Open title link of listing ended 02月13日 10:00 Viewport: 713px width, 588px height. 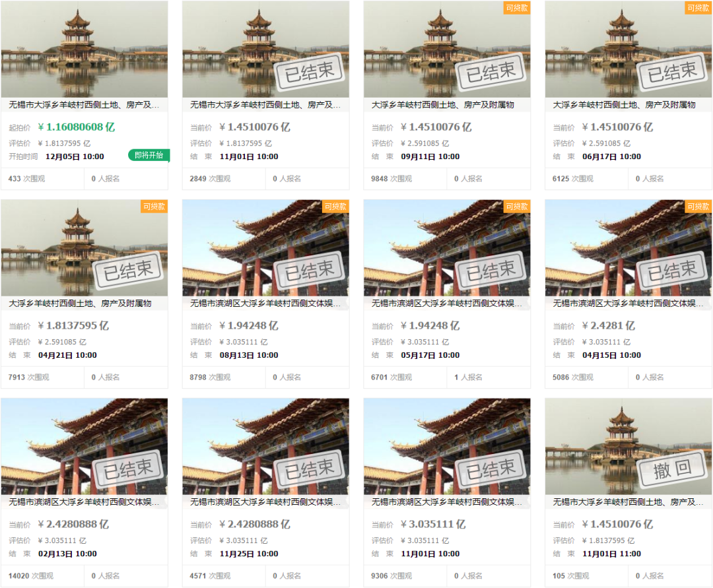(84, 502)
